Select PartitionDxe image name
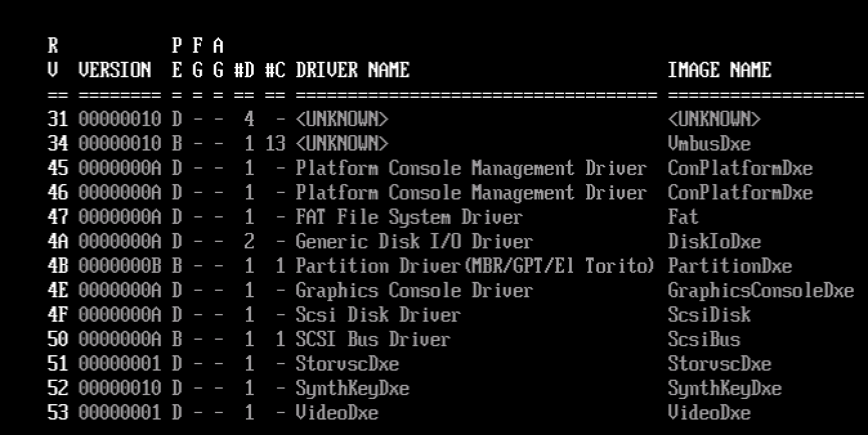The height and width of the screenshot is (435, 868). pyautogui.click(x=730, y=266)
